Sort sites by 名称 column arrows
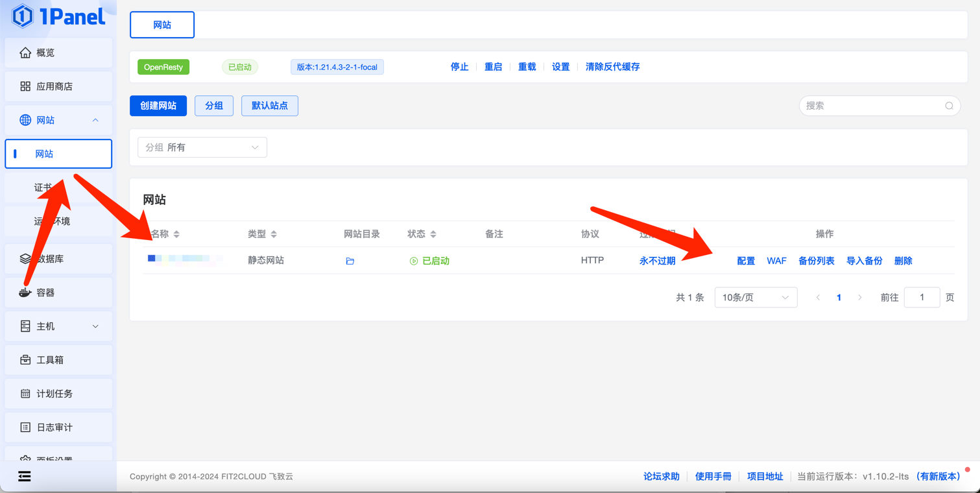This screenshot has height=493, width=980. (x=176, y=234)
